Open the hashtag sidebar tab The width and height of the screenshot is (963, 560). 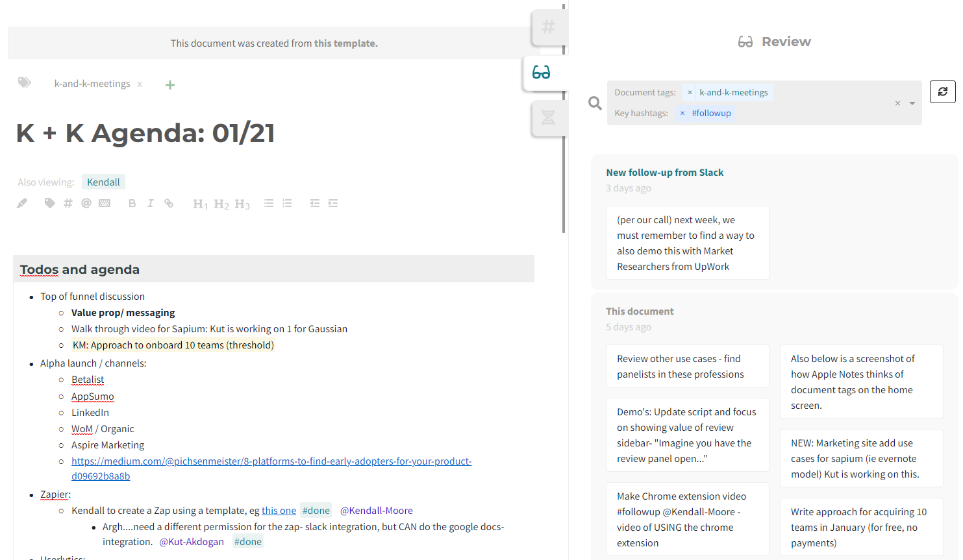pyautogui.click(x=548, y=27)
